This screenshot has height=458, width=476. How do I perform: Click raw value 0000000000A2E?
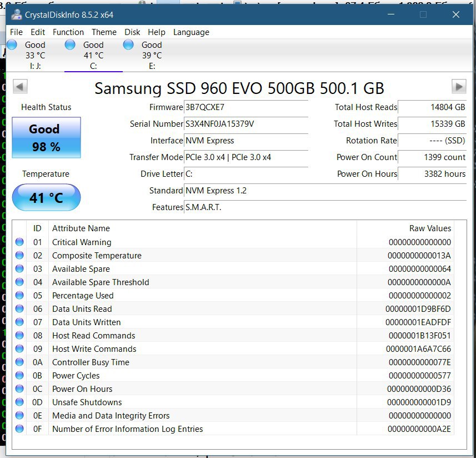419,429
